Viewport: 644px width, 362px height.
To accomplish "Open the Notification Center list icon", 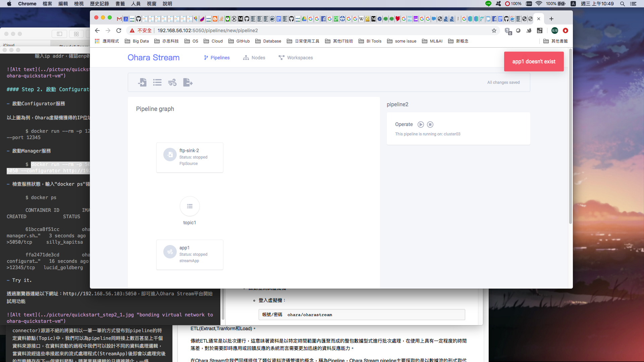I will (633, 4).
